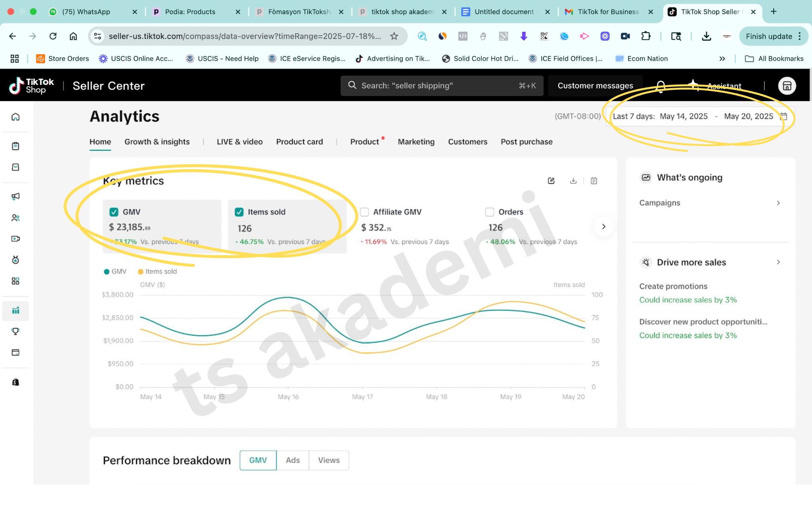Expand Drive more sales chevron

[778, 262]
